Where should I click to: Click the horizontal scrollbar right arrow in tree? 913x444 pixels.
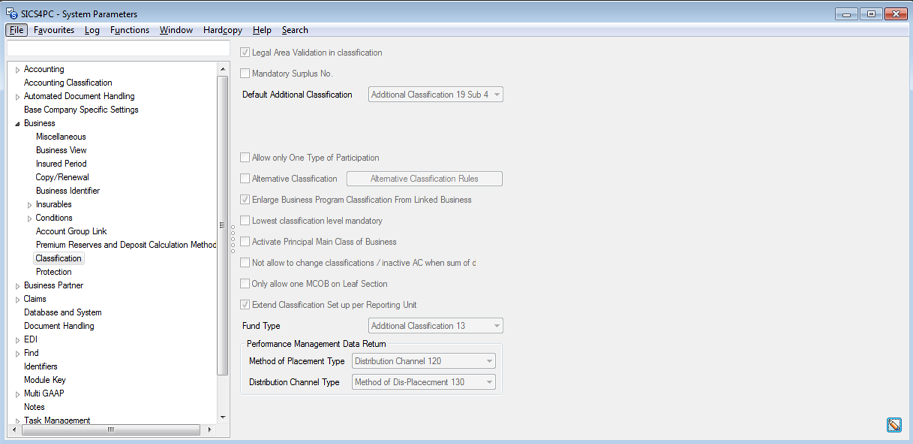210,429
